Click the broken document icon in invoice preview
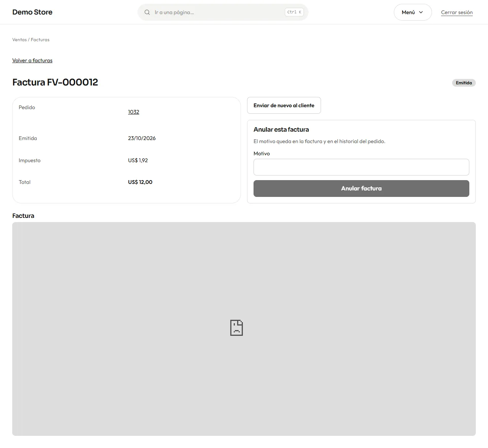 236,328
